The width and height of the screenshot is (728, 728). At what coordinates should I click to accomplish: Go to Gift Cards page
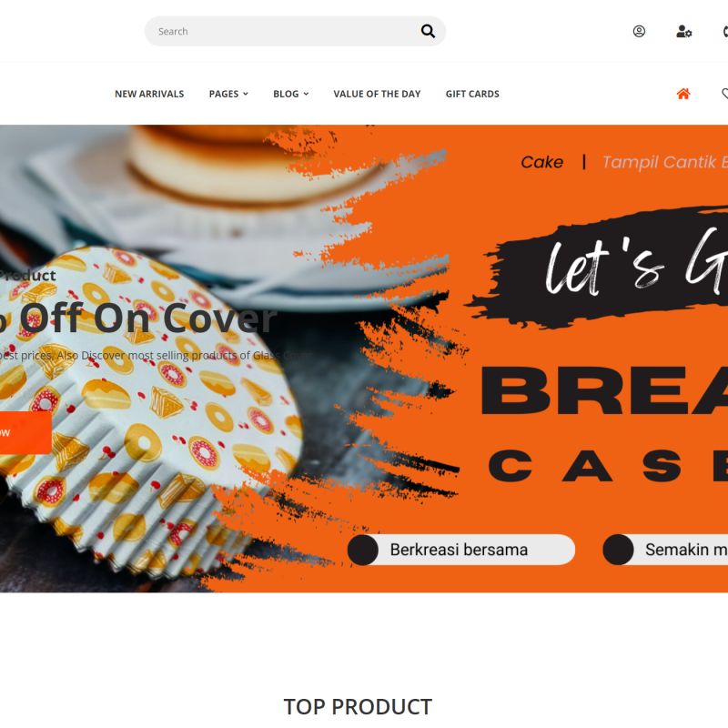(472, 94)
